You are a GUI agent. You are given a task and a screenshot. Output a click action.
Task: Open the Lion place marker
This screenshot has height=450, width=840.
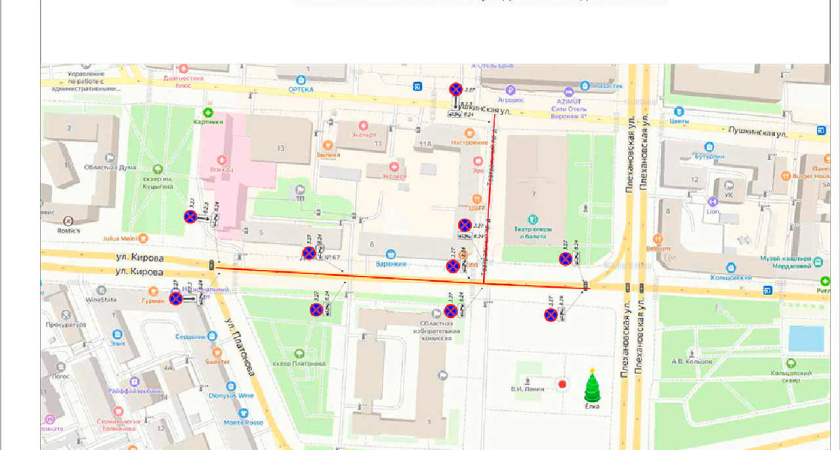click(x=713, y=201)
